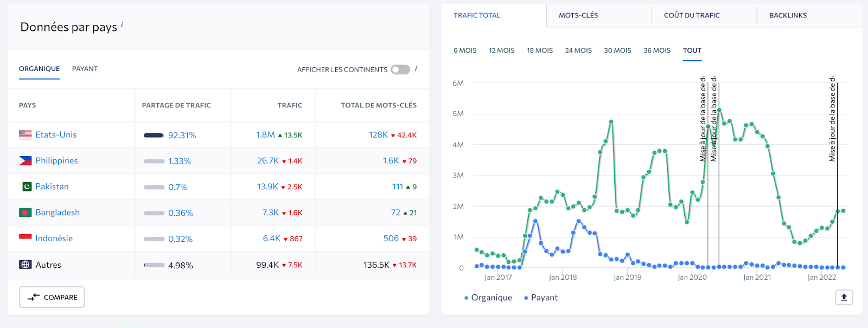This screenshot has height=328, width=868.
Task: Click the Jan 2020 label on chart axis
Action: 692,277
